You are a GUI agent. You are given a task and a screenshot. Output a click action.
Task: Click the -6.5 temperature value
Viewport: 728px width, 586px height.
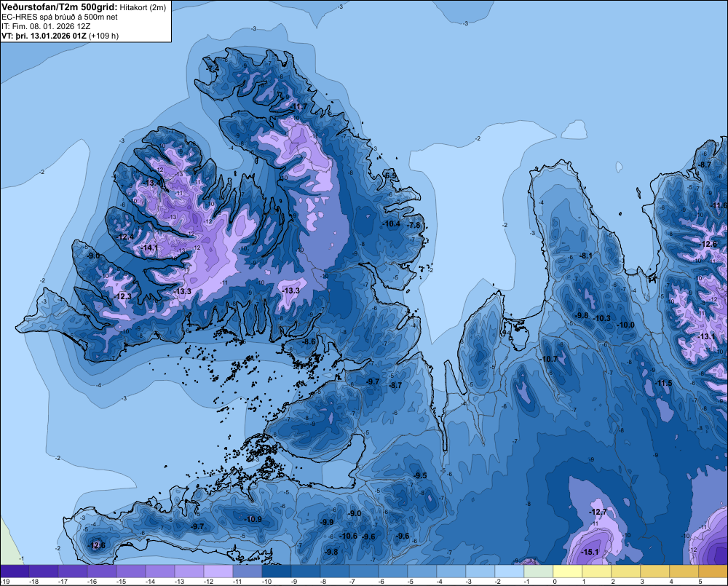coord(390,175)
